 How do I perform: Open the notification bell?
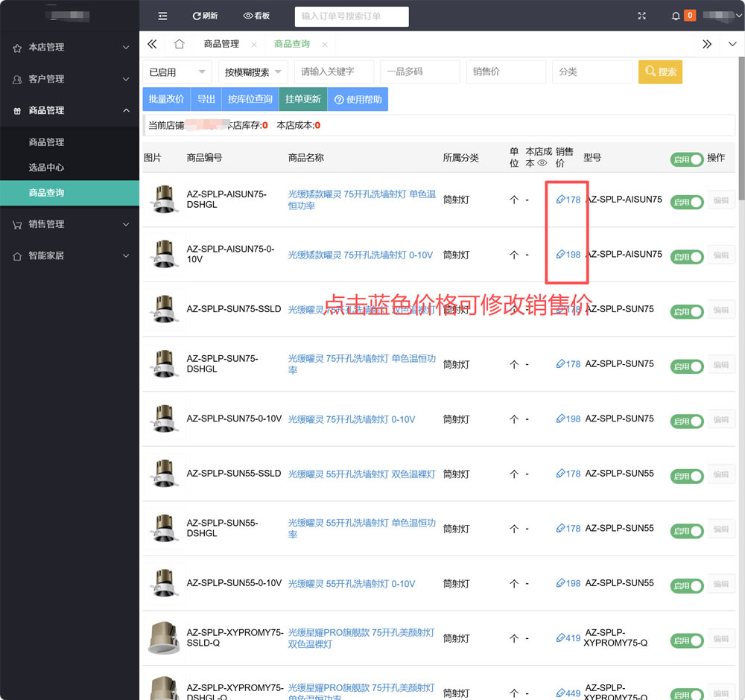(676, 16)
